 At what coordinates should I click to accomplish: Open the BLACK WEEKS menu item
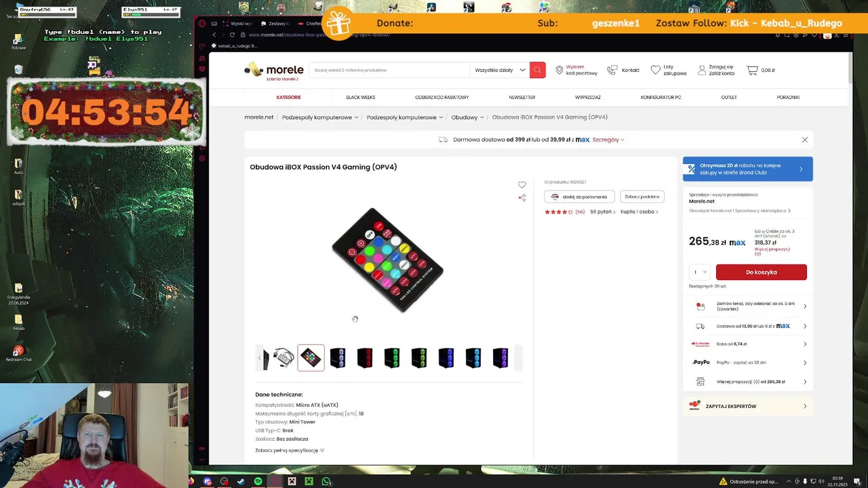click(x=360, y=97)
